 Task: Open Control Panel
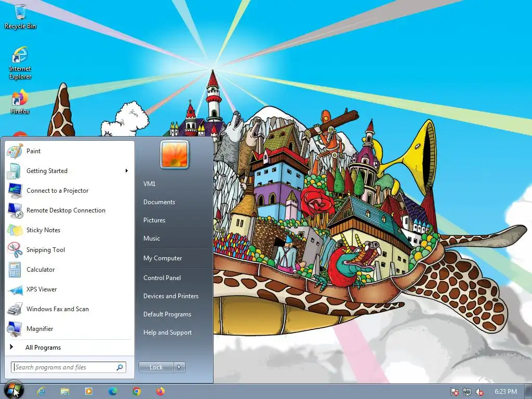click(162, 278)
